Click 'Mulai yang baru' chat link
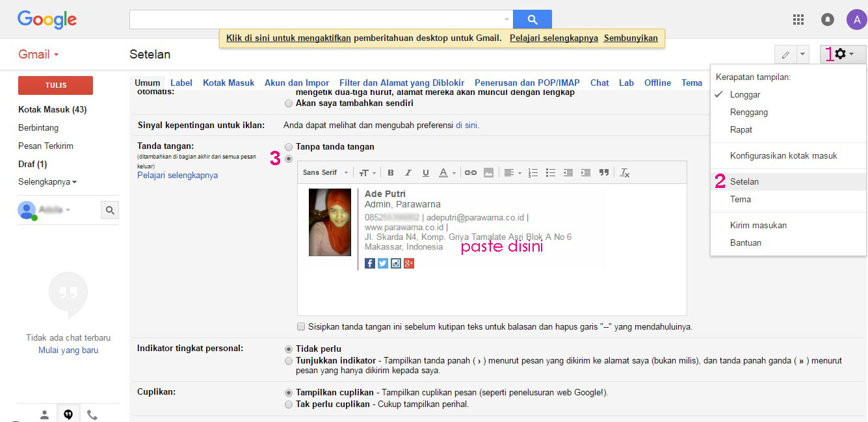The height and width of the screenshot is (422, 868). [x=68, y=350]
